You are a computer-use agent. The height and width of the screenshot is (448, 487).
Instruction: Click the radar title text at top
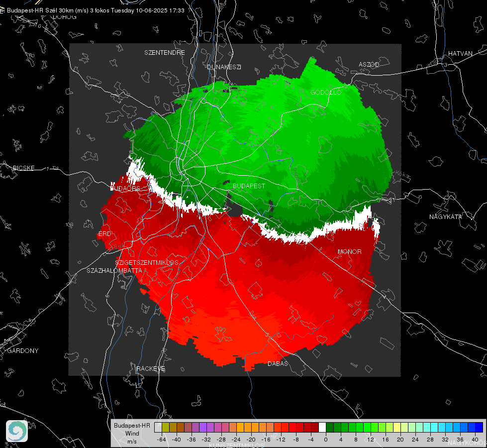point(96,10)
